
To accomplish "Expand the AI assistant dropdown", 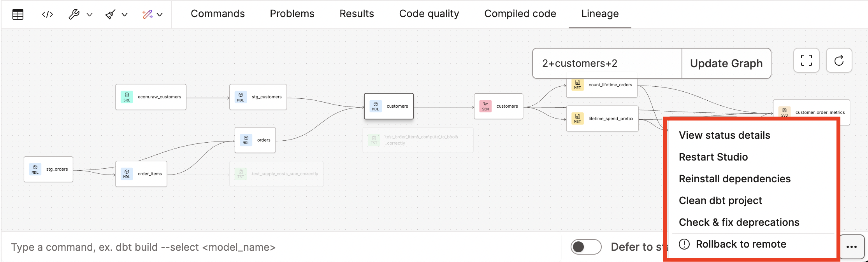I will point(160,14).
